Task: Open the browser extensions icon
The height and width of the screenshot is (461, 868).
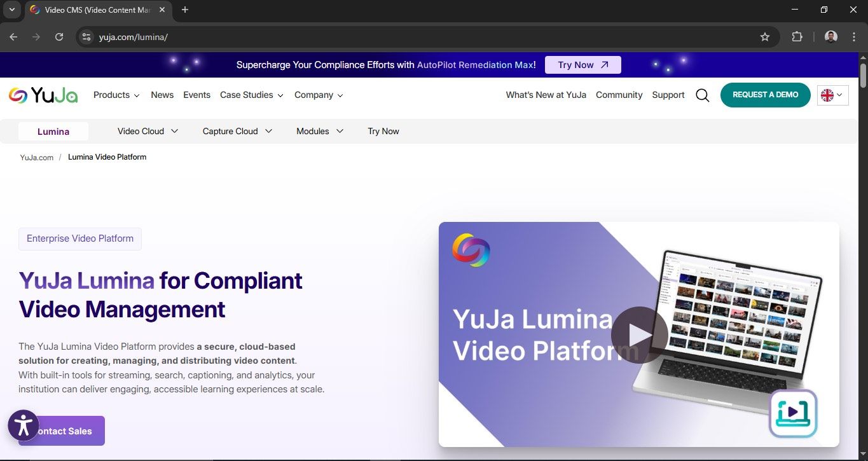Action: (x=797, y=37)
